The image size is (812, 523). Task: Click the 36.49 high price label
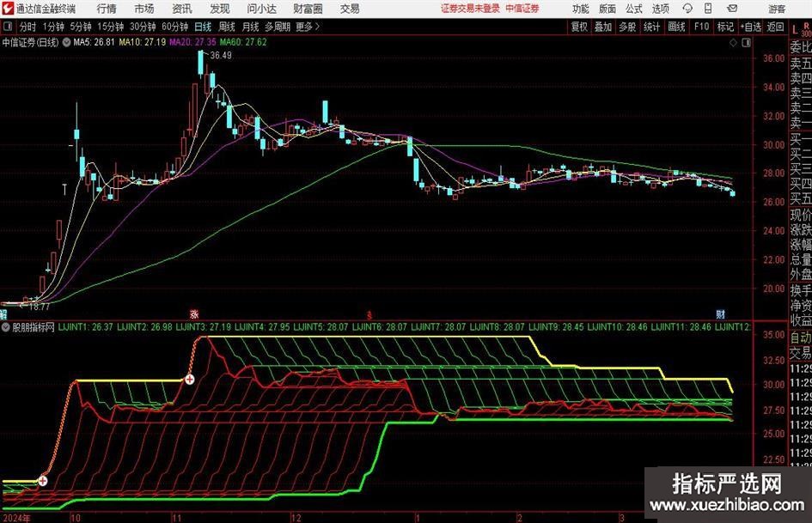tap(221, 56)
